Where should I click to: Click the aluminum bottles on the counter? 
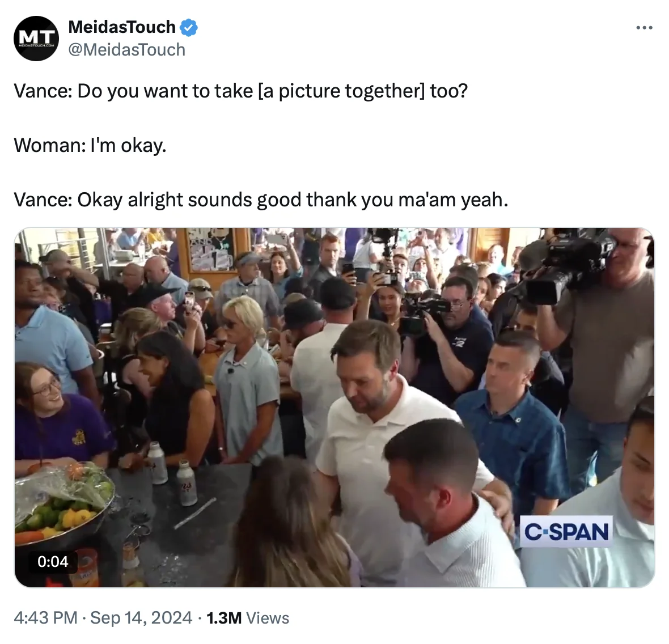coord(172,473)
